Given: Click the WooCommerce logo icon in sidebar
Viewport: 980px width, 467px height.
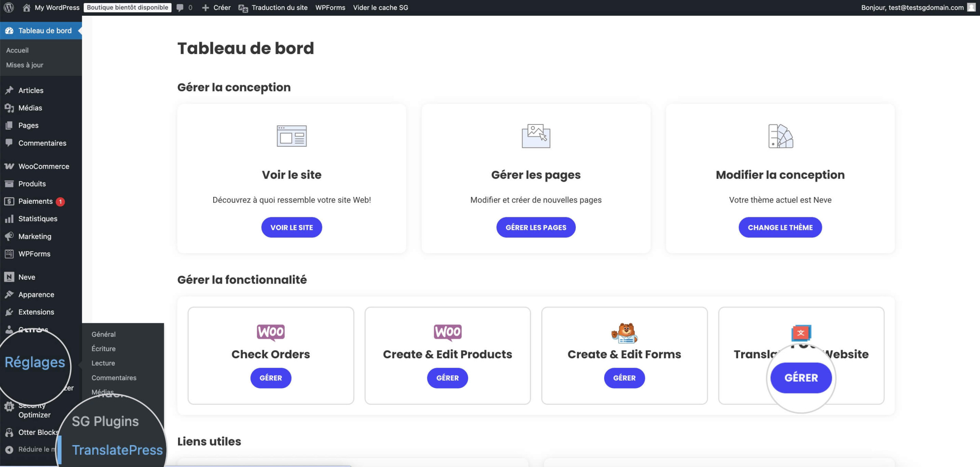Looking at the screenshot, I should pos(9,166).
